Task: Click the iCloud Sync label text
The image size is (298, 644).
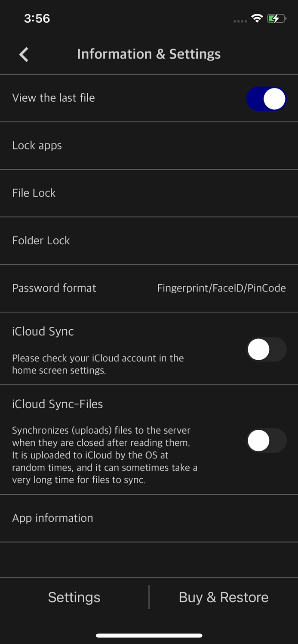Action: click(43, 331)
